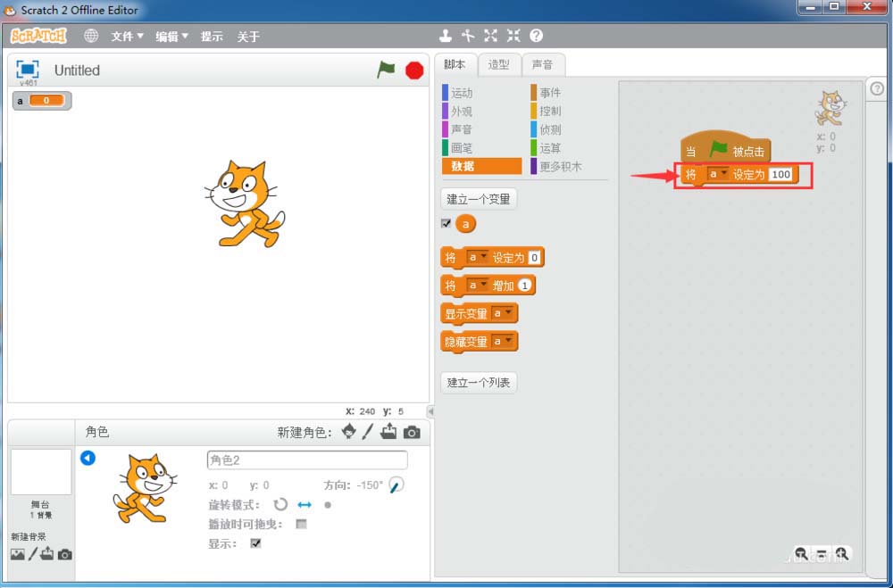Open the 关于 menu item
This screenshot has height=588, width=893.
[x=248, y=37]
